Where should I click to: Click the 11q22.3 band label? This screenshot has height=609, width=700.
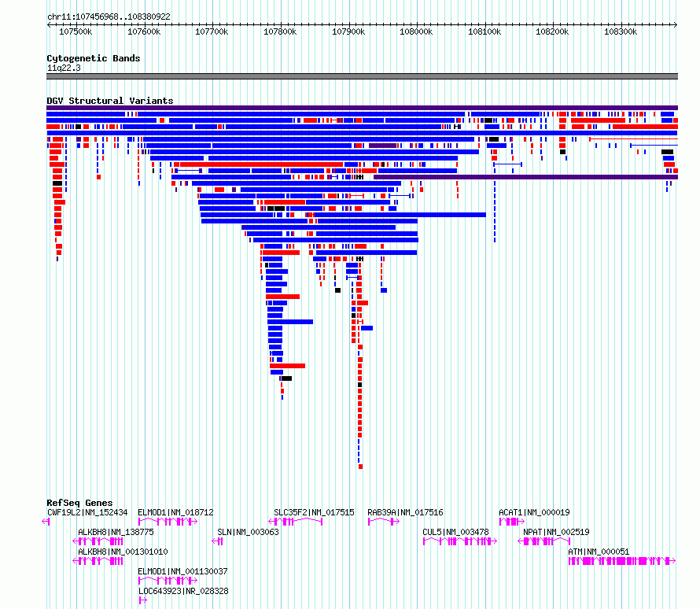pyautogui.click(x=64, y=68)
